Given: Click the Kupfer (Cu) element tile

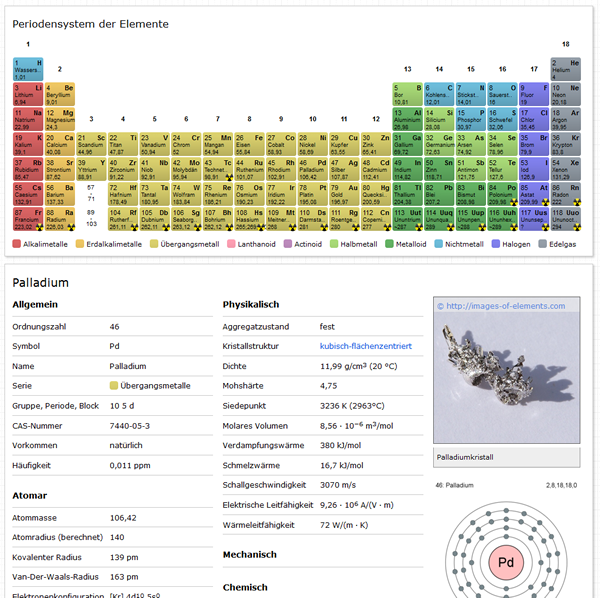Looking at the screenshot, I should 344,144.
